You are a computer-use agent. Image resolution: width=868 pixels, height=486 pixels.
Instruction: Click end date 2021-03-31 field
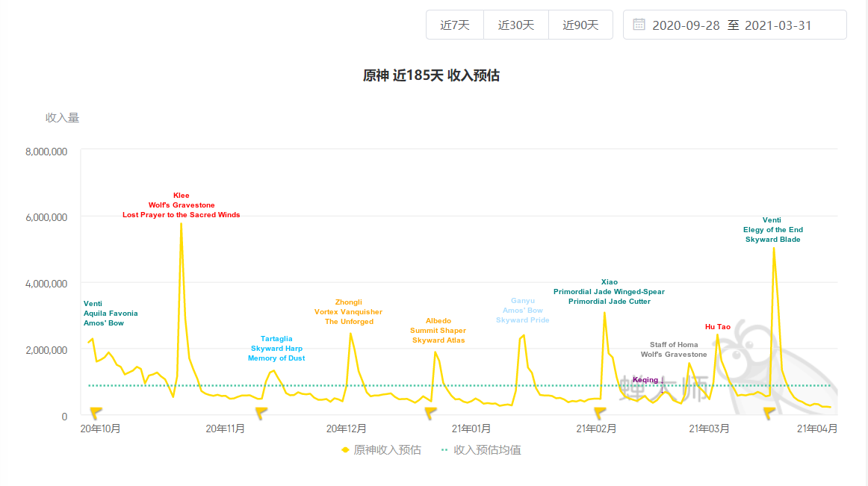(778, 25)
